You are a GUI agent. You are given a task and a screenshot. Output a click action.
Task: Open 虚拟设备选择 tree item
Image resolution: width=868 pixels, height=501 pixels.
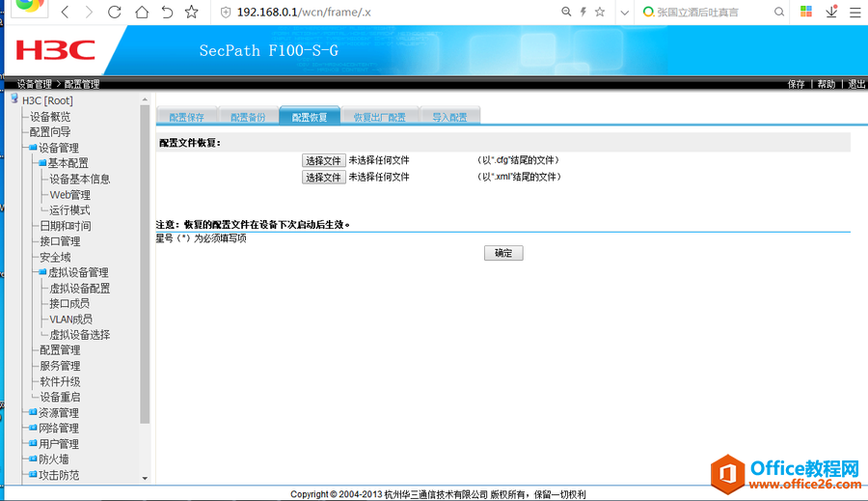(80, 335)
